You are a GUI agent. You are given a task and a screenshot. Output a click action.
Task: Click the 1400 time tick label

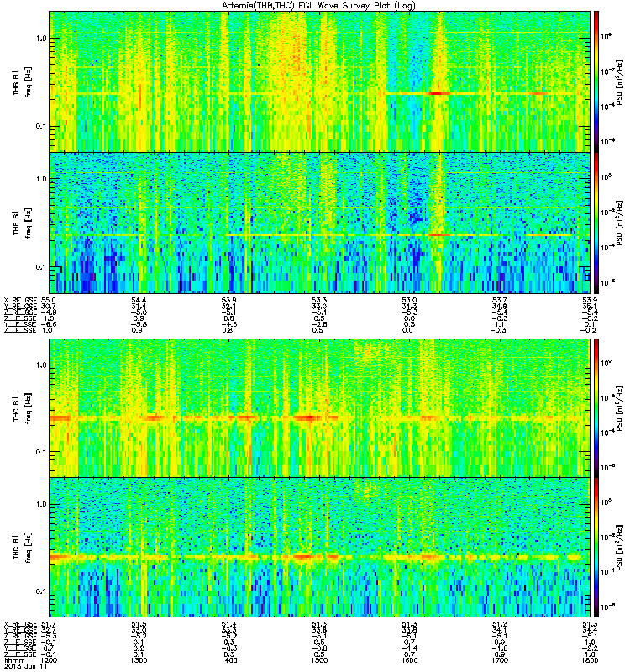(x=228, y=660)
